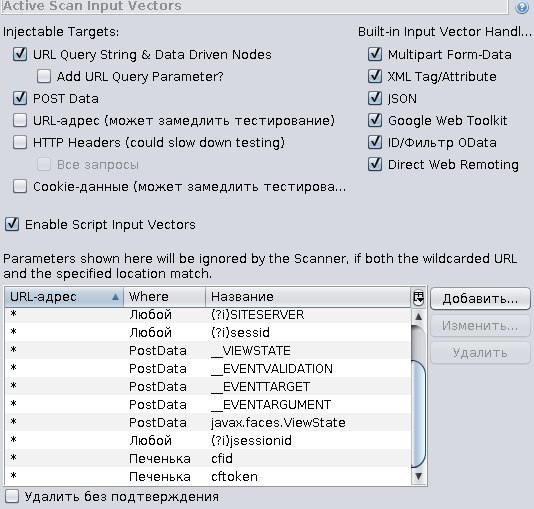This screenshot has width=534, height=509.
Task: Open the help icon for Active Scan Input Vectors
Action: tap(521, 6)
